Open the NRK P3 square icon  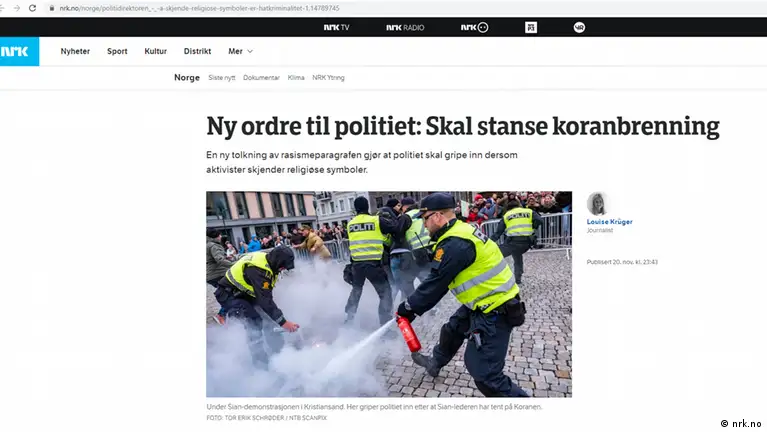531,27
